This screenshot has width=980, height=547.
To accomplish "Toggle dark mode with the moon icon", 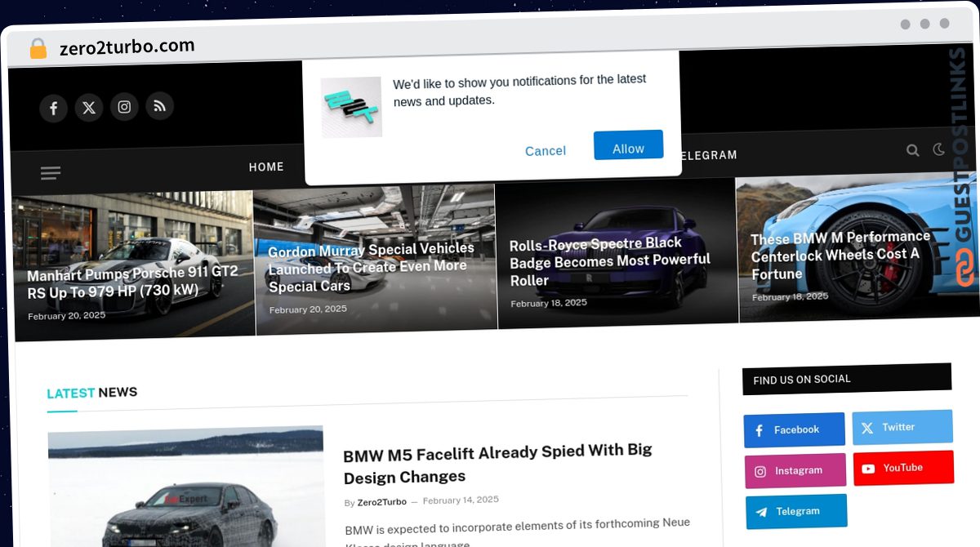I will click(x=938, y=149).
